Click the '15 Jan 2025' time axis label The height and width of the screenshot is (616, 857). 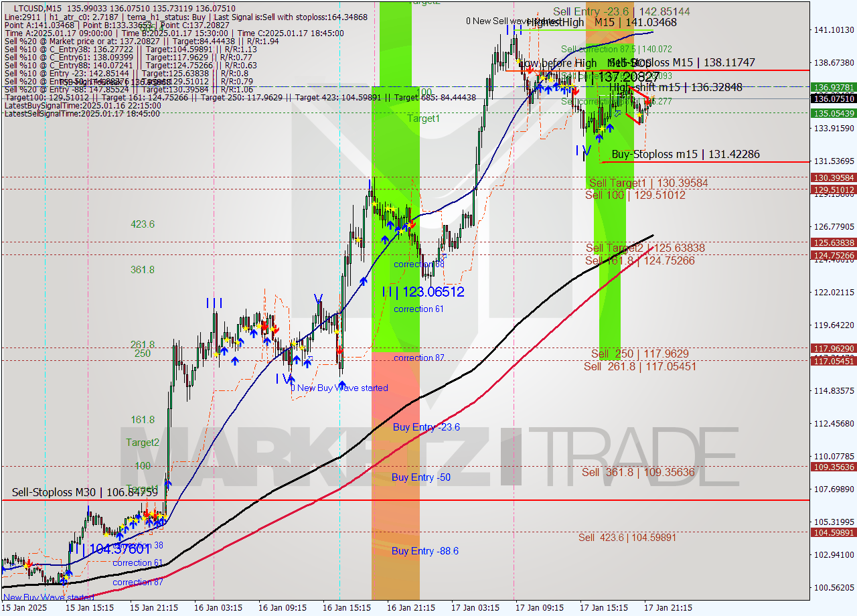[x=24, y=607]
